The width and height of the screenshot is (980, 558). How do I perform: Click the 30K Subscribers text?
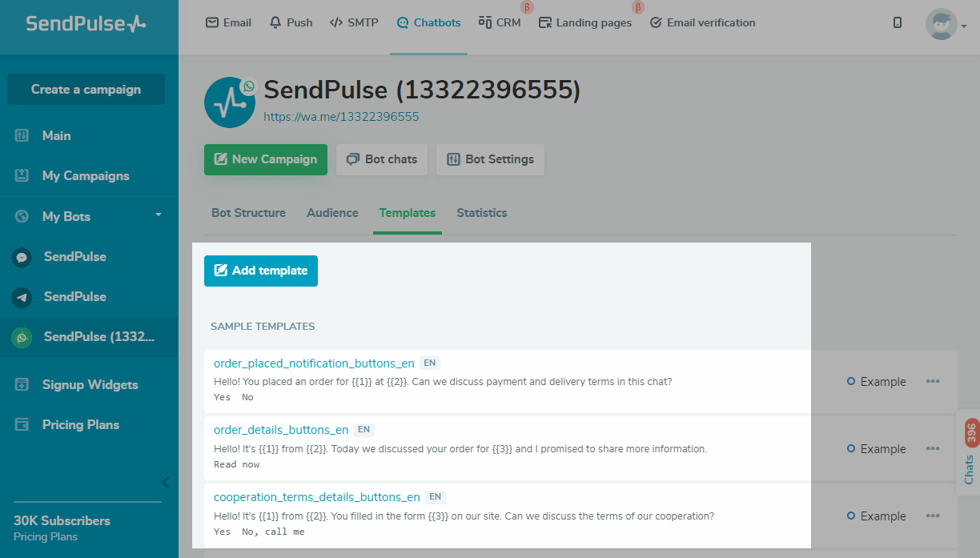click(62, 520)
